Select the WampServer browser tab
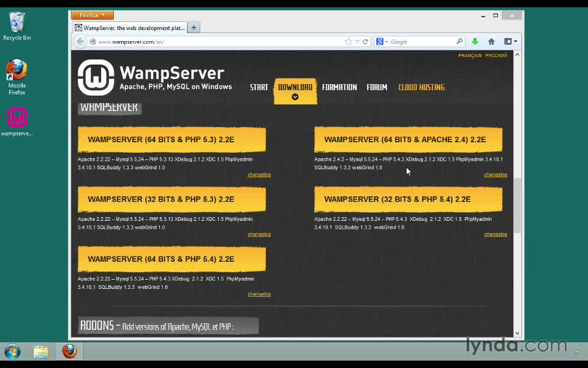 click(130, 28)
